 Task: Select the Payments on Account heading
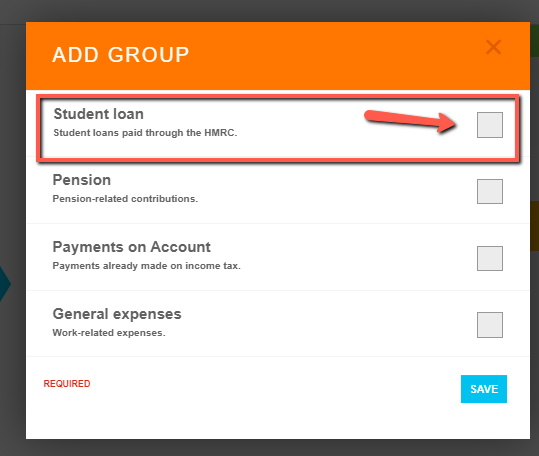click(x=132, y=247)
